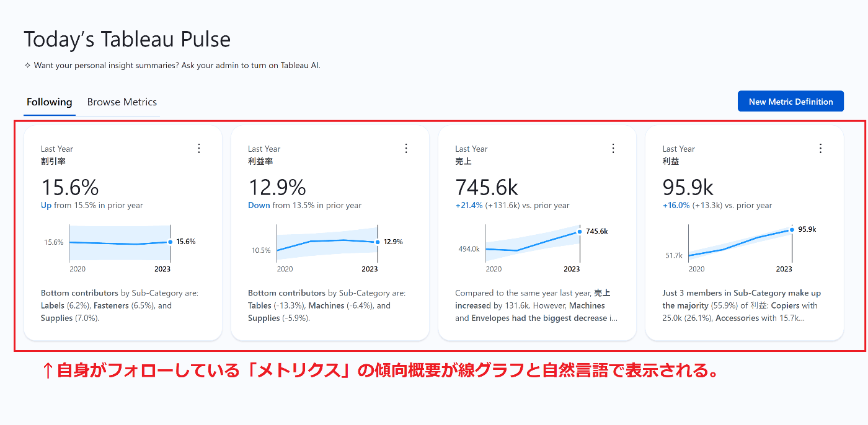Click the 売上 trend line chart
The height and width of the screenshot is (425, 868).
pyautogui.click(x=533, y=243)
